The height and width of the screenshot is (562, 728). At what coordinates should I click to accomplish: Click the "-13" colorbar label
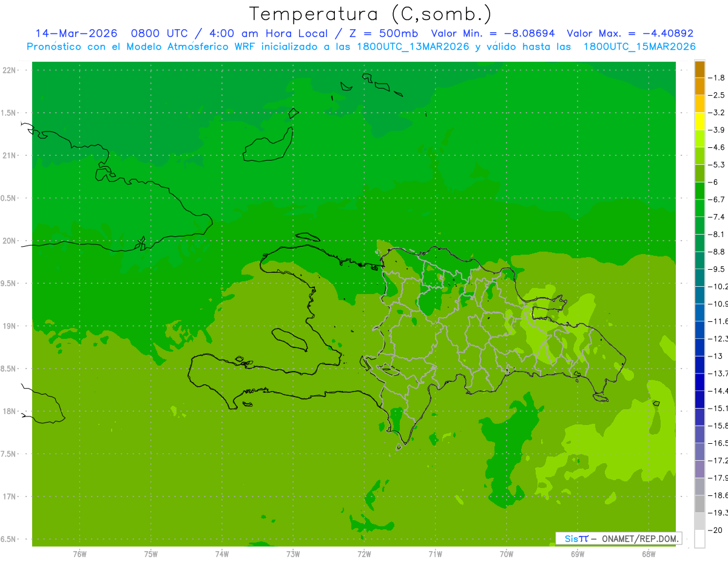click(x=716, y=356)
